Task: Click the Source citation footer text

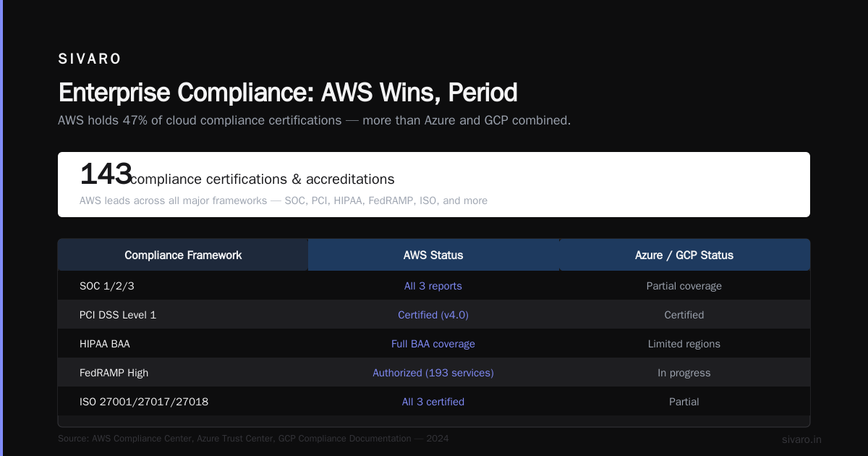Action: pos(253,439)
